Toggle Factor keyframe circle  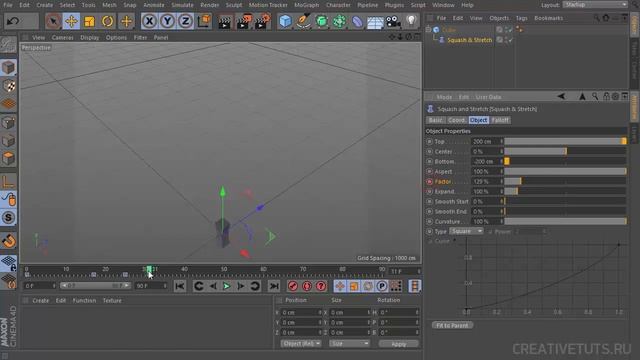(429, 182)
